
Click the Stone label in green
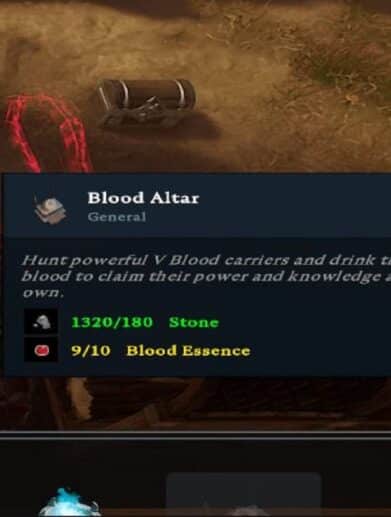[x=194, y=322]
